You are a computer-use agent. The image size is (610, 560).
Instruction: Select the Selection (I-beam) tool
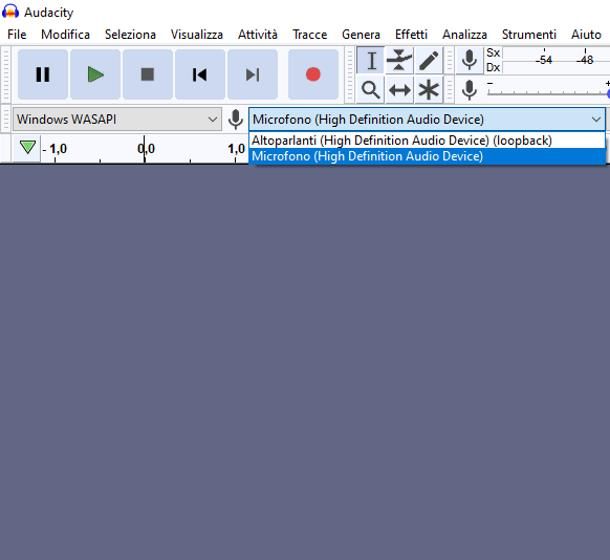pos(371,60)
